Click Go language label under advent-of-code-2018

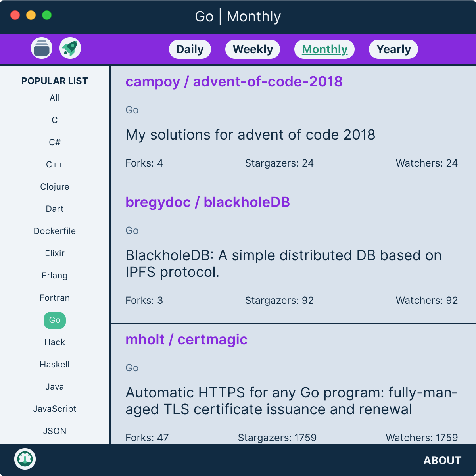tap(132, 110)
